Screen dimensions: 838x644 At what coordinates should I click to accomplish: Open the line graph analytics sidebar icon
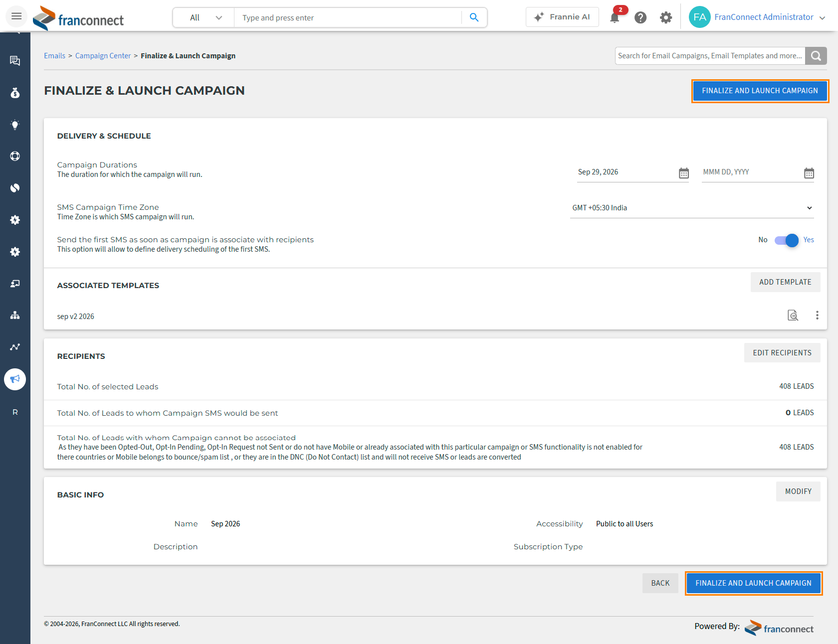(x=15, y=347)
